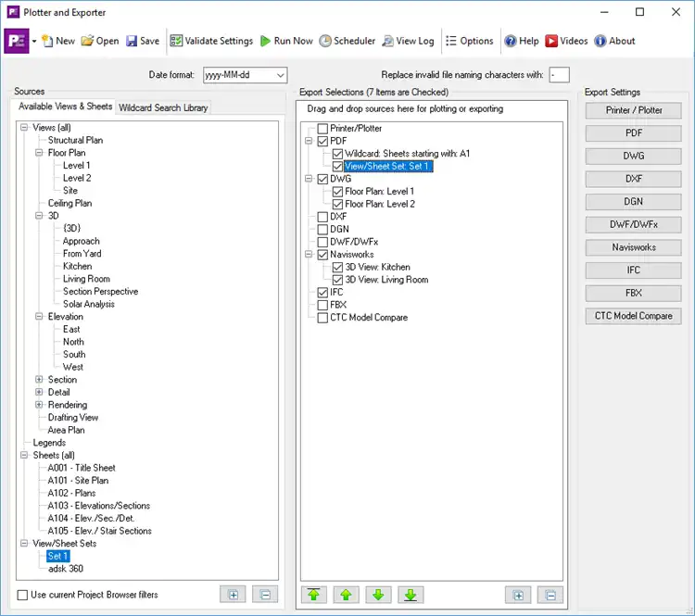Collapse the Sheets (all) node
695x616 pixels.
[24, 455]
